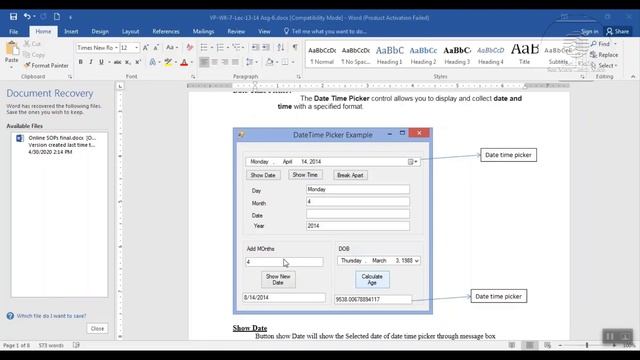The image size is (640, 360).
Task: Toggle Show/Hide paragraph marks
Action: coord(295,48)
